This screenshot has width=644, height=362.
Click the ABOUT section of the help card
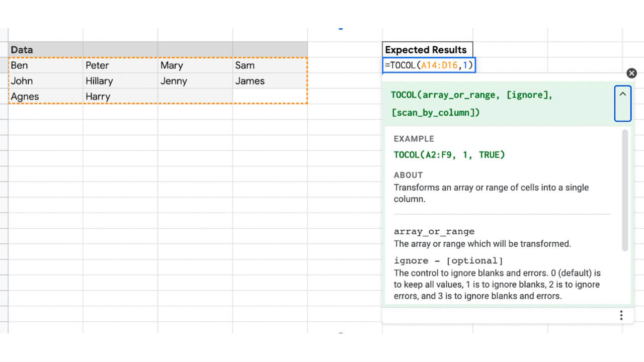pos(408,175)
